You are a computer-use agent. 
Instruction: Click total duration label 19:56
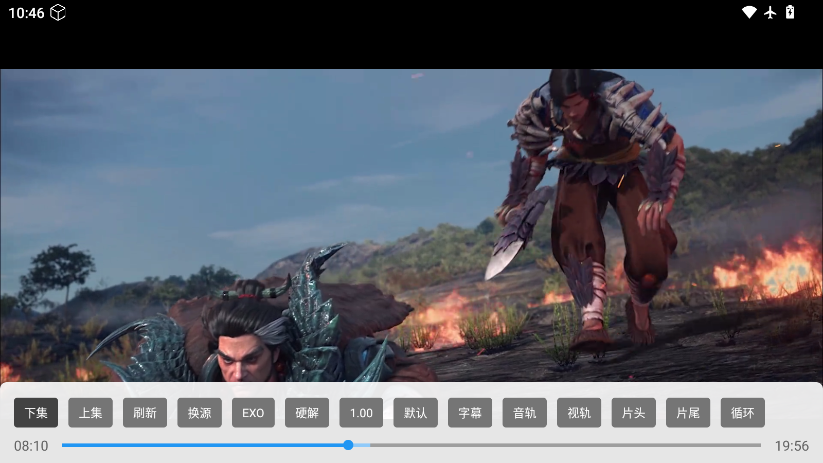pyautogui.click(x=792, y=446)
